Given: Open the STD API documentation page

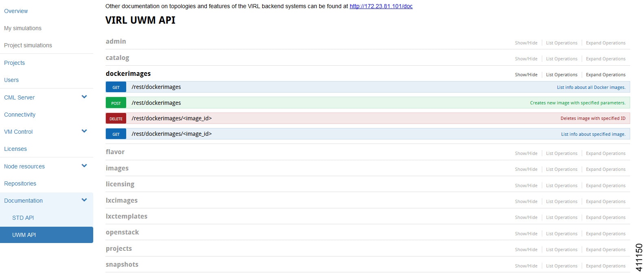Looking at the screenshot, I should 23,218.
